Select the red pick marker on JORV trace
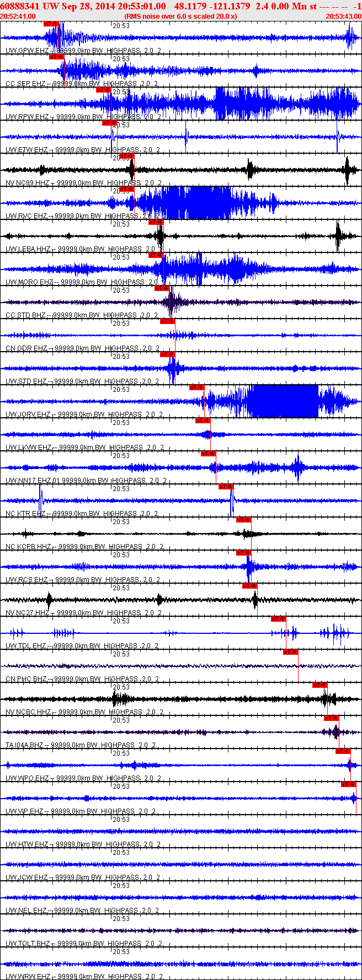The image size is (362, 980). pyautogui.click(x=196, y=387)
